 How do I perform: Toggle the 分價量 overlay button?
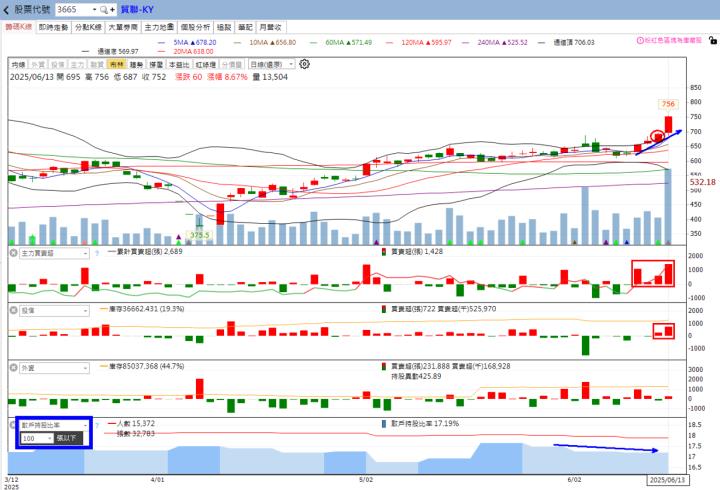click(232, 65)
